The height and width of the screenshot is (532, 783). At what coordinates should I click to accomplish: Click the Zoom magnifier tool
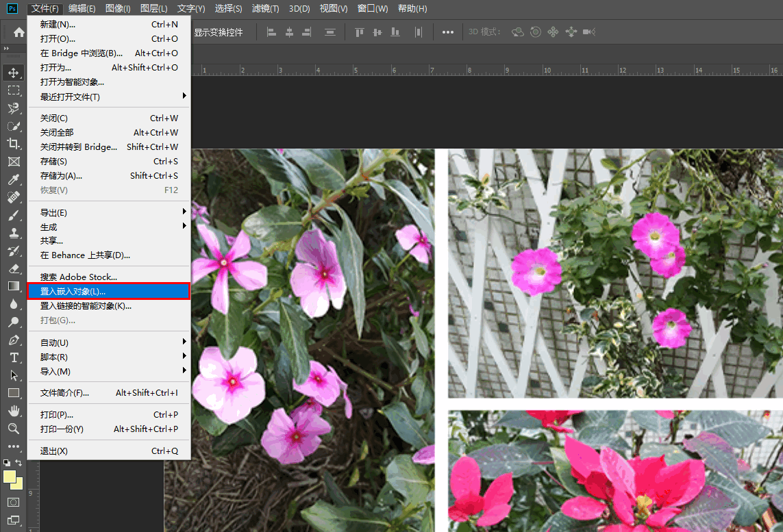point(13,429)
